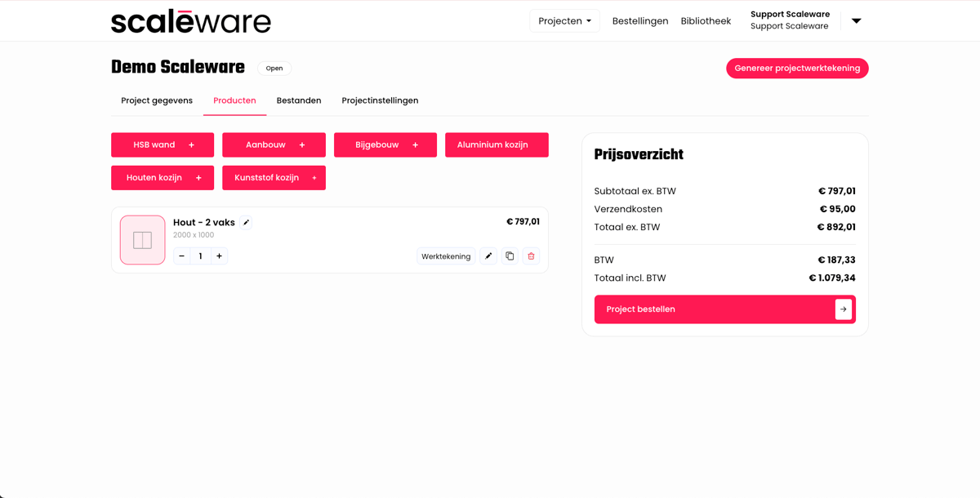Add an HSB wand product

[x=163, y=145]
